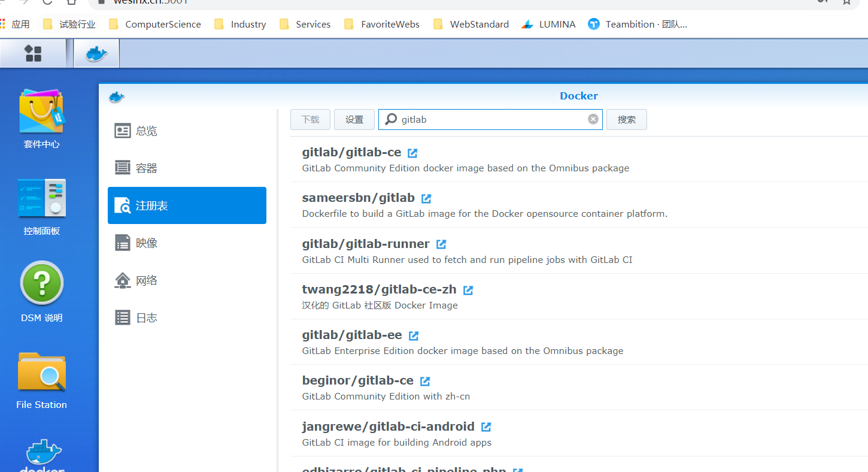Image resolution: width=868 pixels, height=472 pixels.
Task: Go to 总览 overview in Docker sidebar
Action: click(187, 131)
